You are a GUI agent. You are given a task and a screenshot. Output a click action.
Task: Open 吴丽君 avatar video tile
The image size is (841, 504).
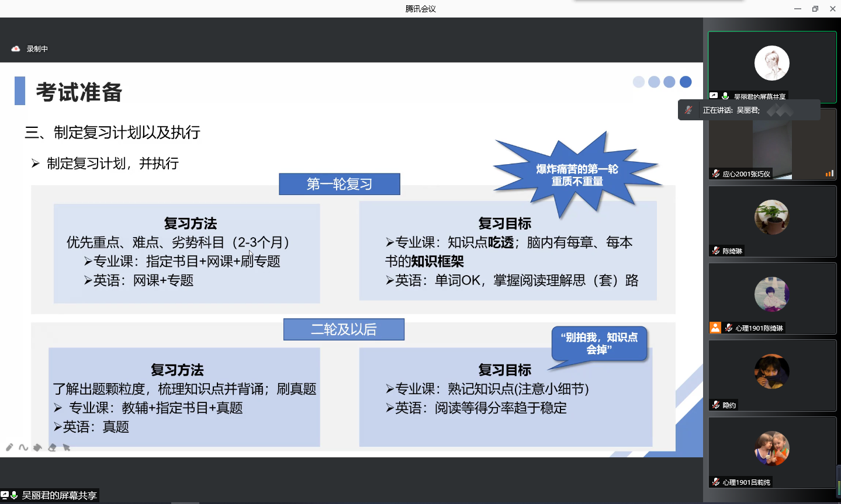[x=771, y=63]
